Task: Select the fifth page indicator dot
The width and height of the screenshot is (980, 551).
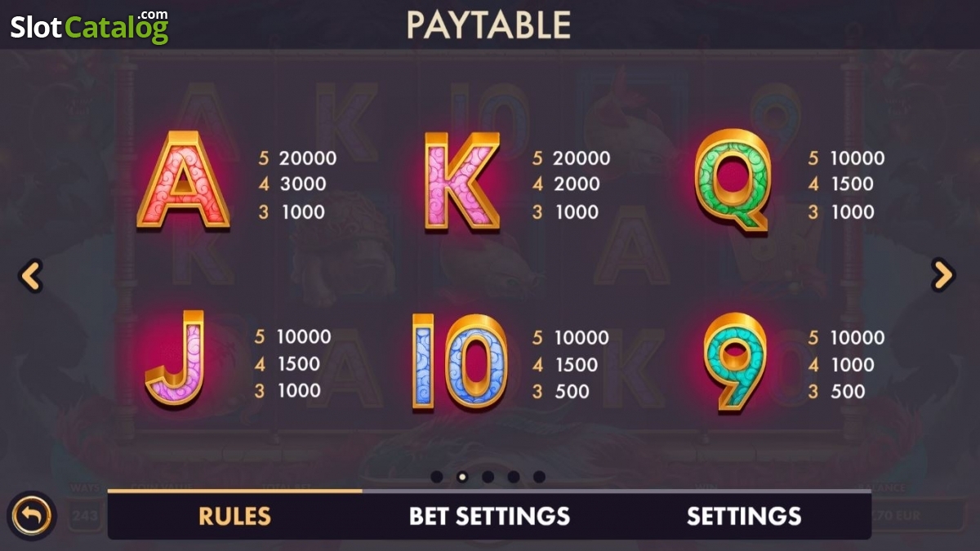Action: coord(539,477)
